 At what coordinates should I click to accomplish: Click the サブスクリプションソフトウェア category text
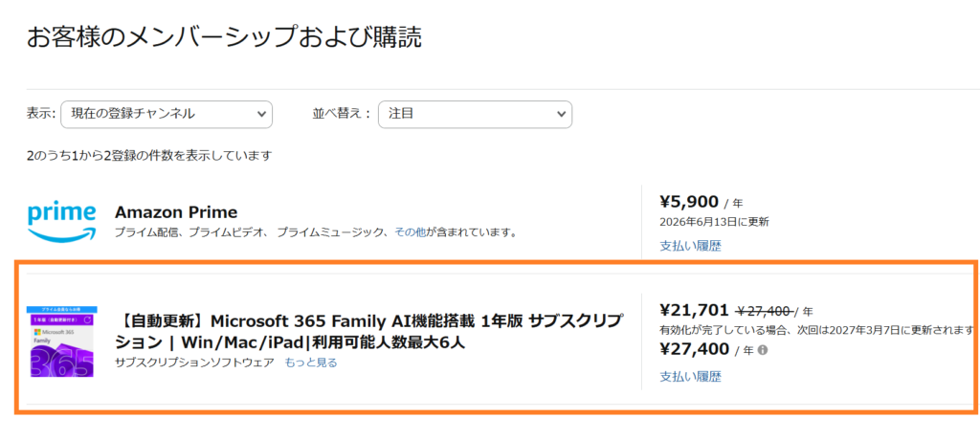pyautogui.click(x=194, y=363)
